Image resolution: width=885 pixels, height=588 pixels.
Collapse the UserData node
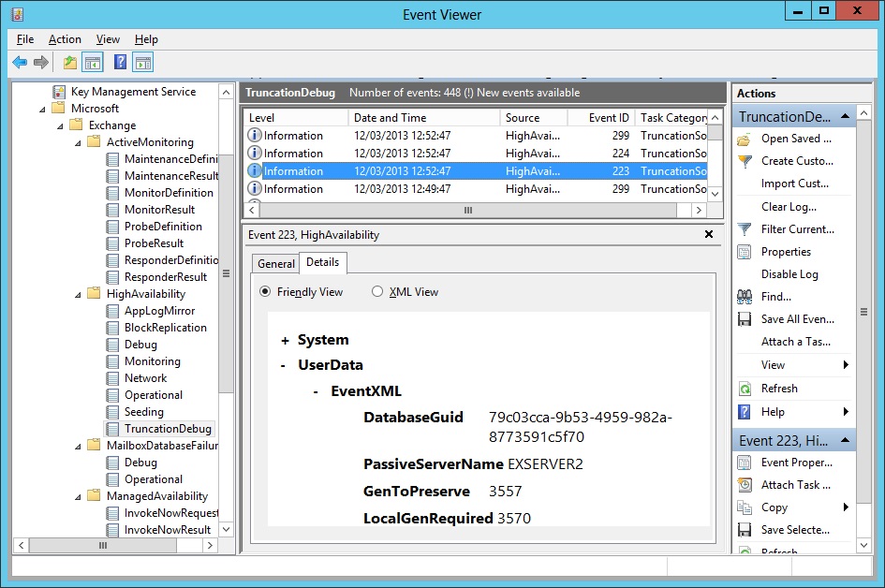pos(283,365)
